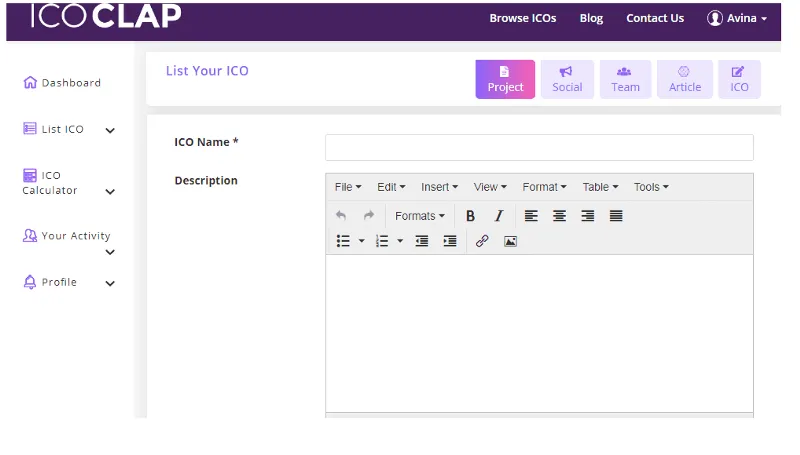Screen dimensions: 800x455
Task: Click the Dashboard home icon
Action: tap(30, 82)
